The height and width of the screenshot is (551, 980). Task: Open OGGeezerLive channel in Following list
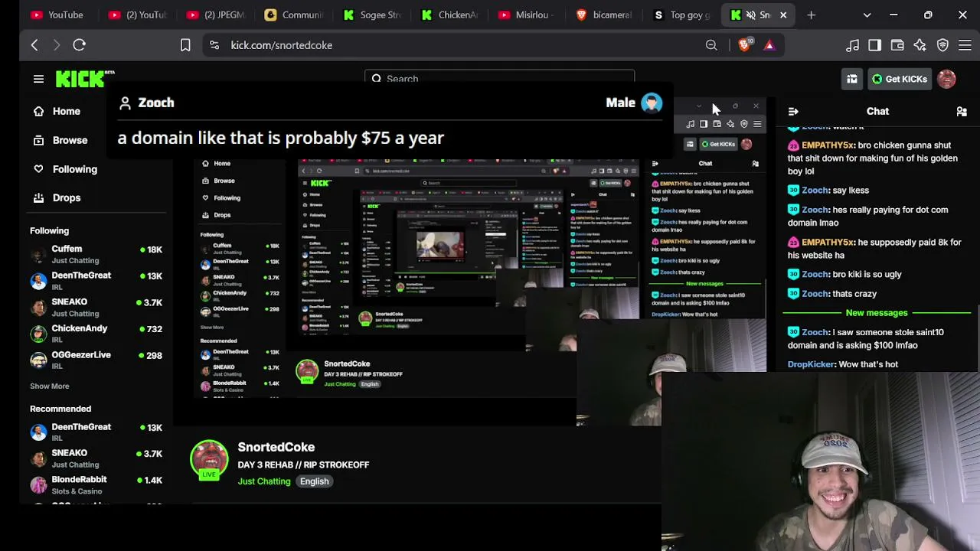pos(96,360)
